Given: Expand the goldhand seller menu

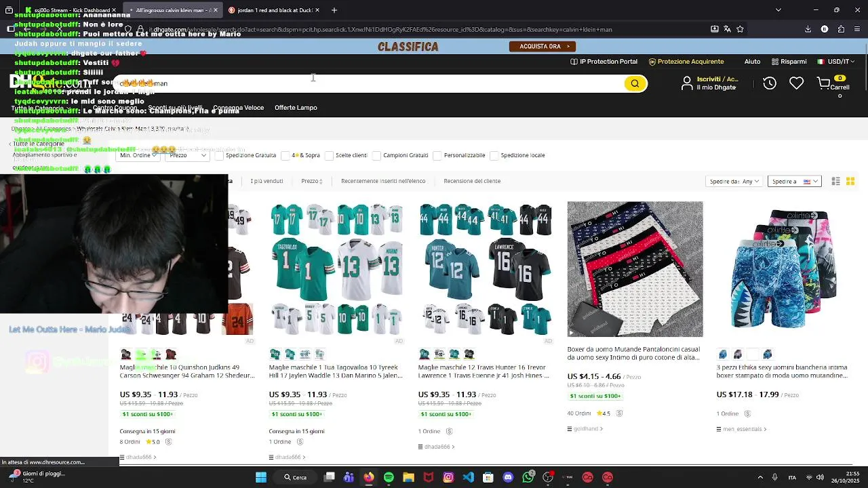Looking at the screenshot, I should [x=585, y=428].
